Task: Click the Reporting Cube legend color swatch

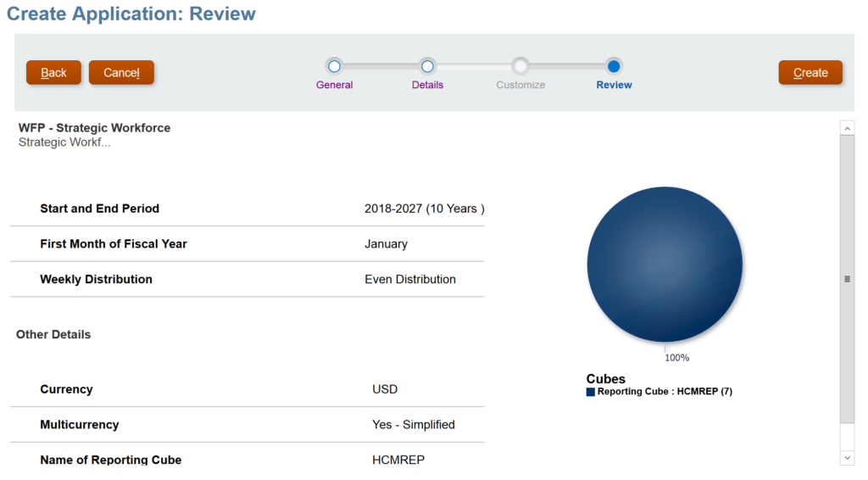Action: 591,392
